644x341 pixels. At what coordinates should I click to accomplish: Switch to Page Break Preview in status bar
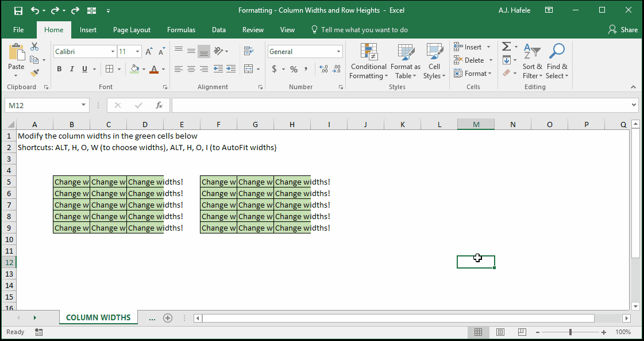522,332
